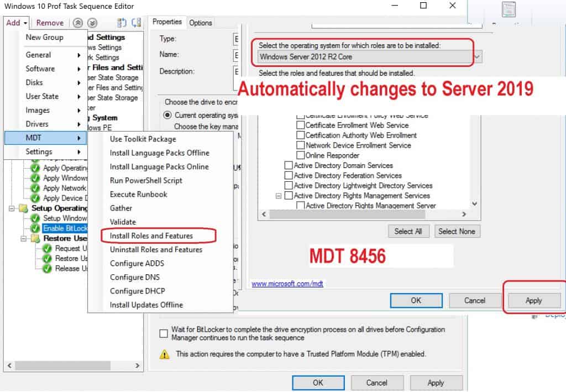This screenshot has width=566, height=392.
Task: Open the Add dropdown menu
Action: (17, 23)
